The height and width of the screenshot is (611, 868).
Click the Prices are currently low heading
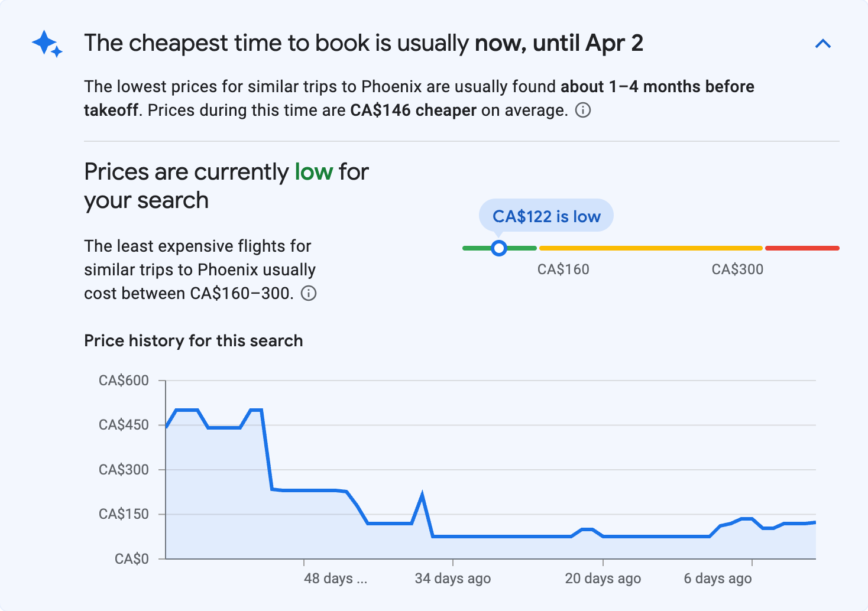[226, 185]
